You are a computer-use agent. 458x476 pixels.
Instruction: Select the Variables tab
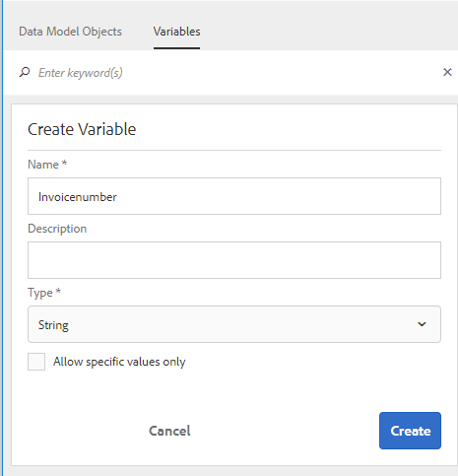[176, 32]
